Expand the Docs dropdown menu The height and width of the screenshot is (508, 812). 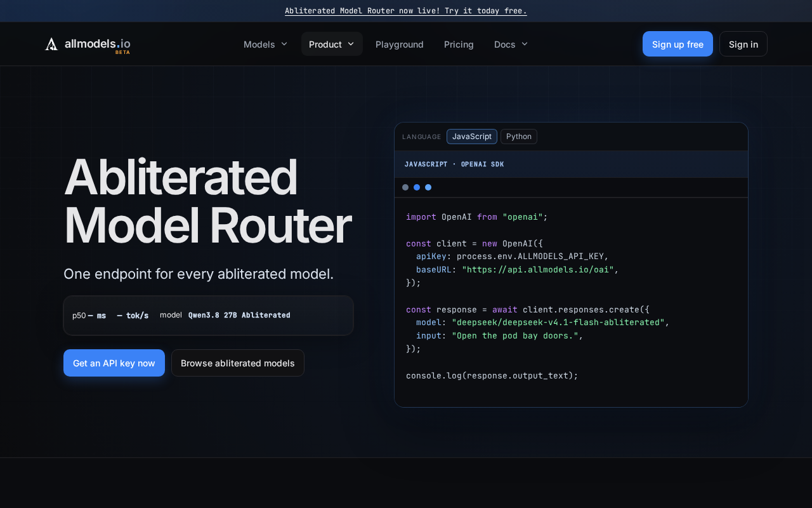(x=511, y=44)
